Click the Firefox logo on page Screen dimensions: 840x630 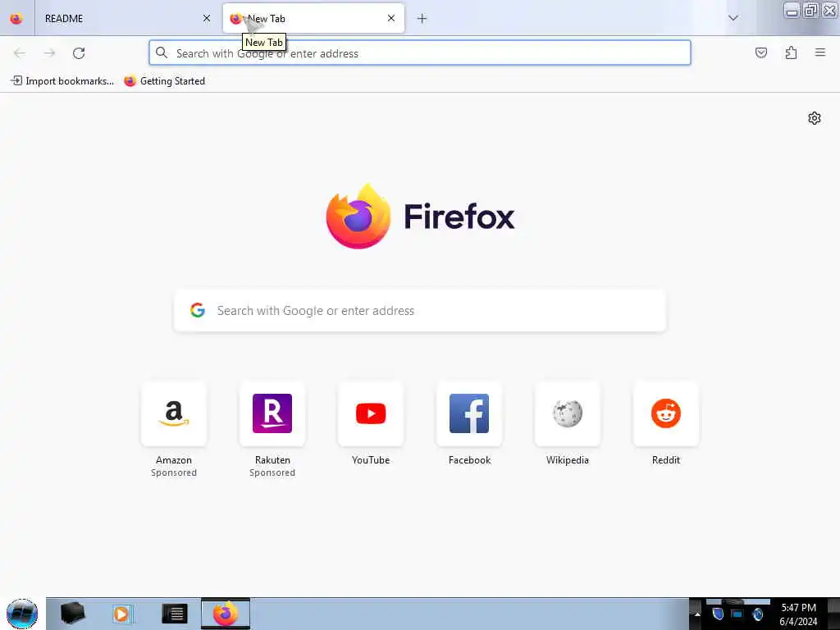coord(420,217)
